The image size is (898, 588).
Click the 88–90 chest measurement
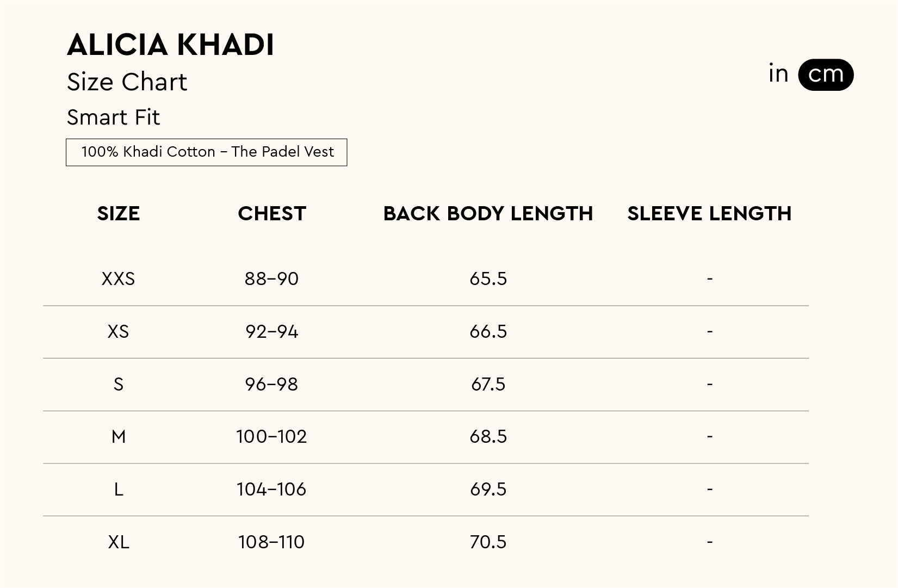coord(271,279)
